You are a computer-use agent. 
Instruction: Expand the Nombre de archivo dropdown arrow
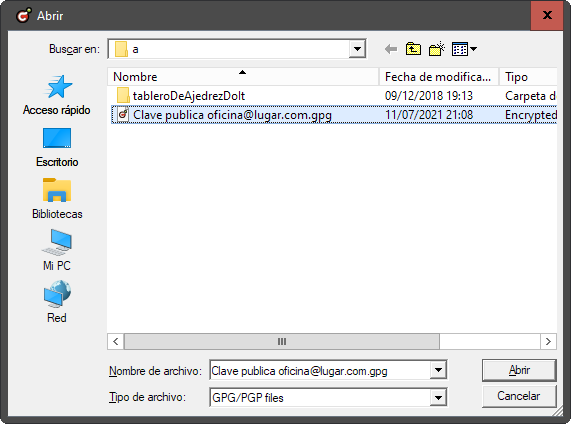438,370
